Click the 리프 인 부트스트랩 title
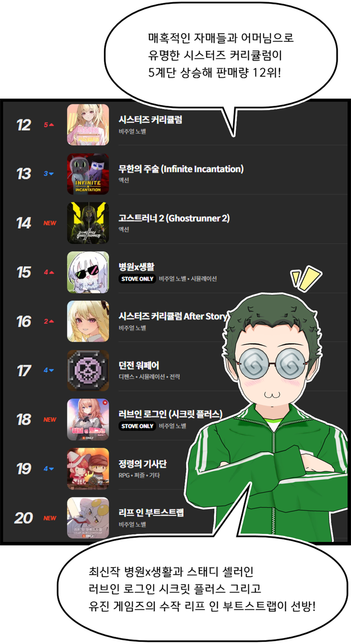This screenshot has width=351, height=644. coord(151,513)
